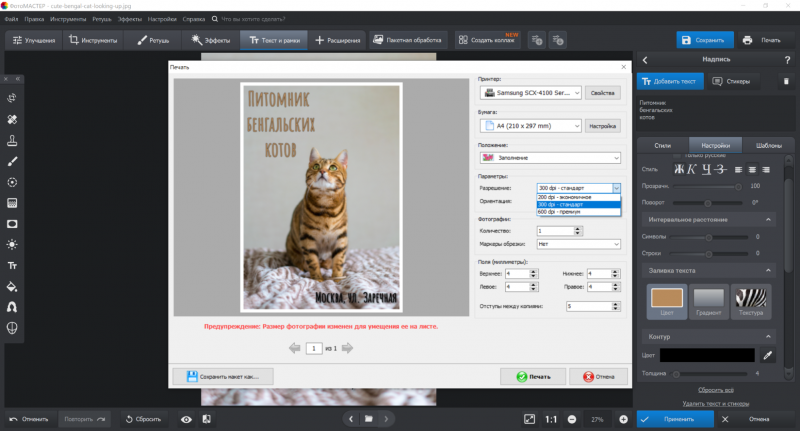Click the fit-to-screen icon in bottom bar
Image resolution: width=800 pixels, height=431 pixels.
pos(530,419)
